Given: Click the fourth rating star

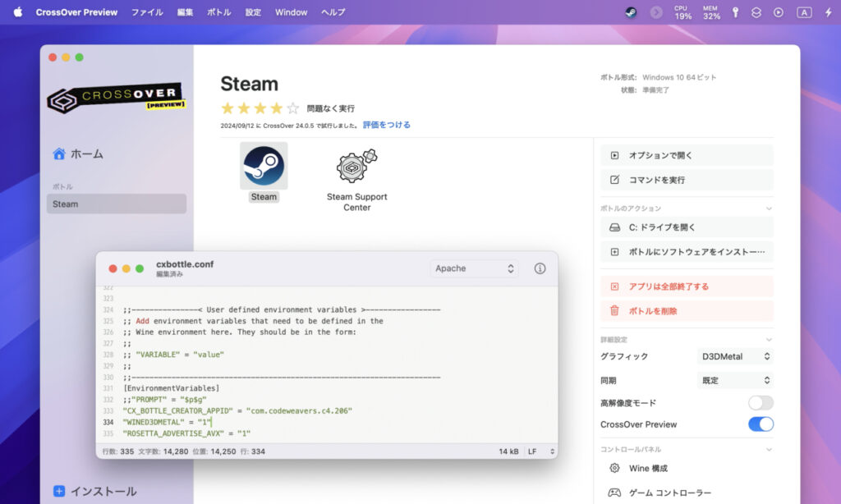Looking at the screenshot, I should click(x=276, y=108).
